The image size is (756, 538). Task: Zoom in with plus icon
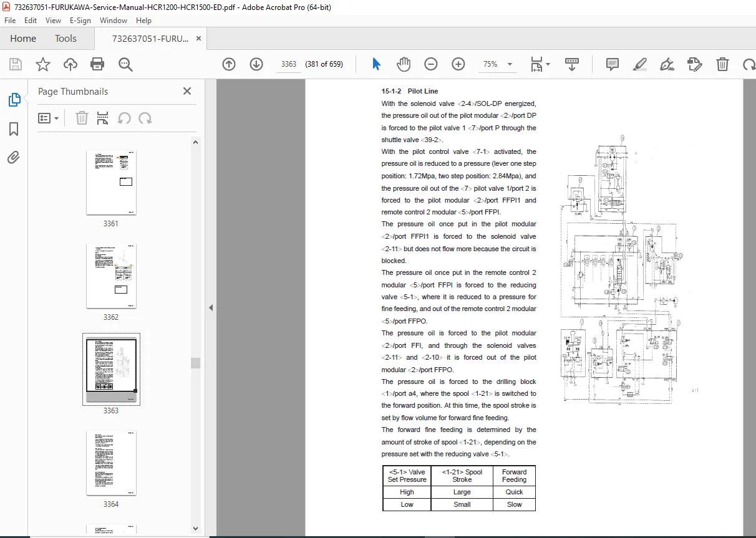(x=458, y=64)
